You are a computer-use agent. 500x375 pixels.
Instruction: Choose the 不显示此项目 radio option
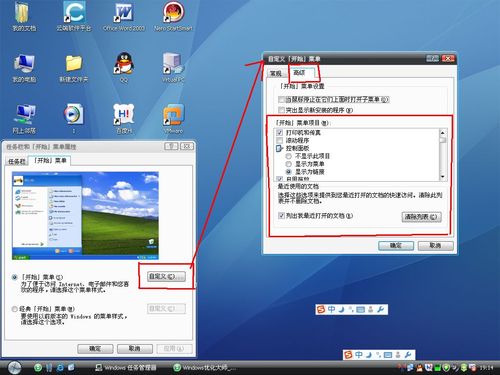289,156
